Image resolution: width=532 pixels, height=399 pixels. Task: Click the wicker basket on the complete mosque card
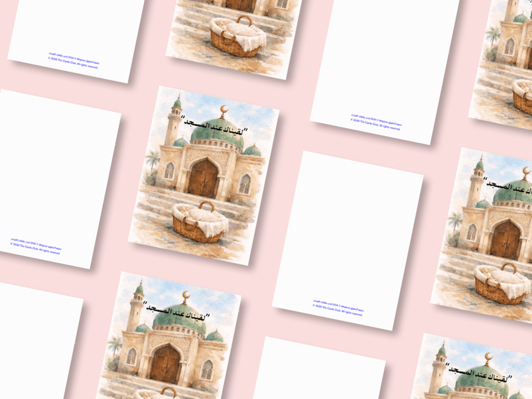tap(200, 222)
